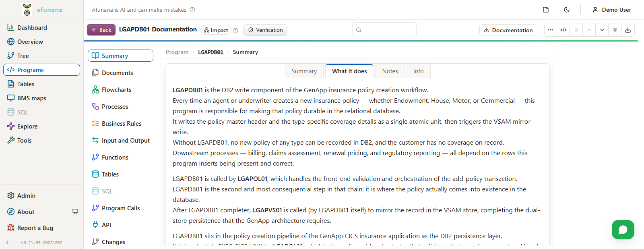The height and width of the screenshot is (249, 644).
Task: Click the monitor icon next to About
Action: coord(75,212)
